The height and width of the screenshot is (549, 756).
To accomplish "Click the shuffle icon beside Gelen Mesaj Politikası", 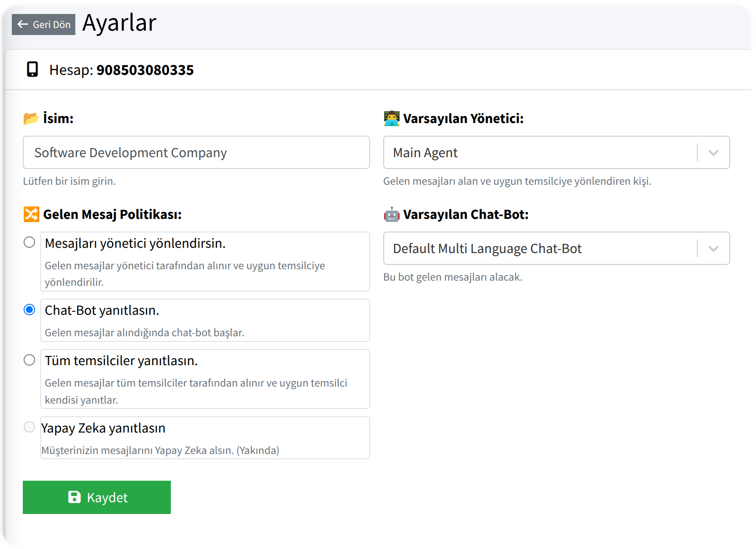I will point(31,214).
